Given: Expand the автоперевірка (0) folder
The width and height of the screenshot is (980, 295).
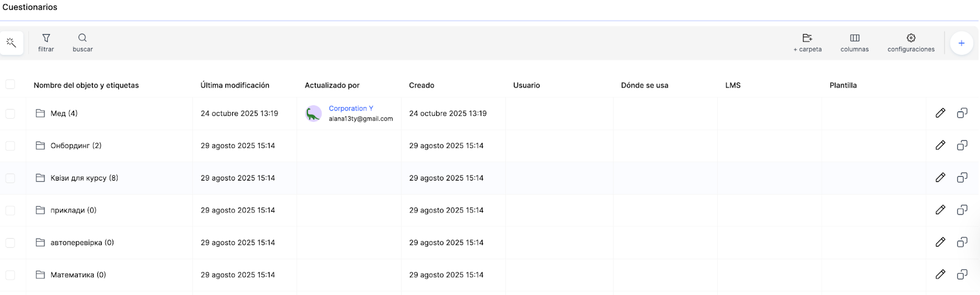Looking at the screenshot, I should pos(82,242).
